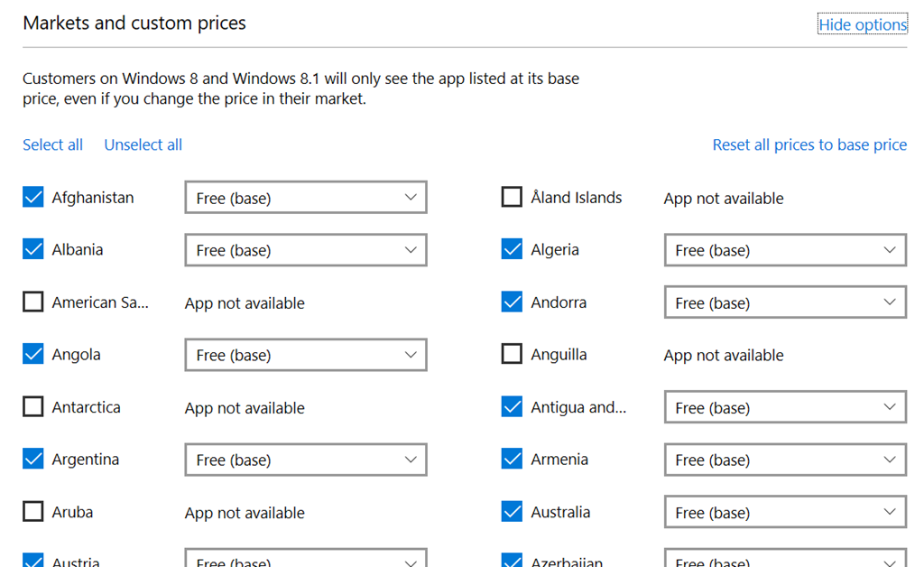Screen dimensions: 924x567
Task: Disable the Armenia market checkbox
Action: coord(512,460)
